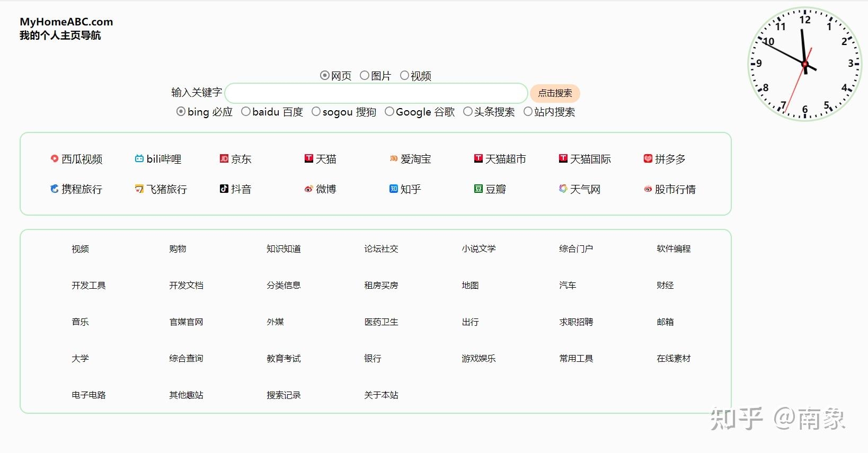Focus the keyword search input field
Viewport: 868px width, 453px height.
tap(376, 93)
